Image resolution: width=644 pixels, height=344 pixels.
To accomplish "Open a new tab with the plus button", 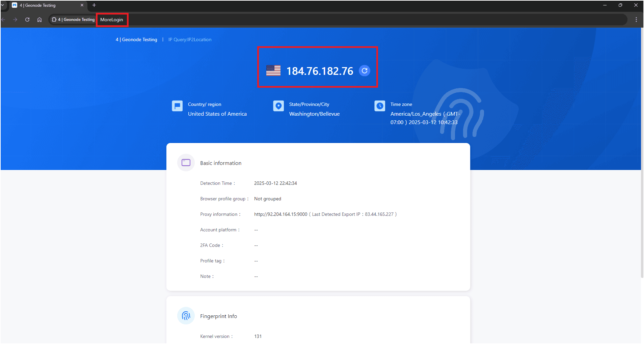I will coord(94,5).
